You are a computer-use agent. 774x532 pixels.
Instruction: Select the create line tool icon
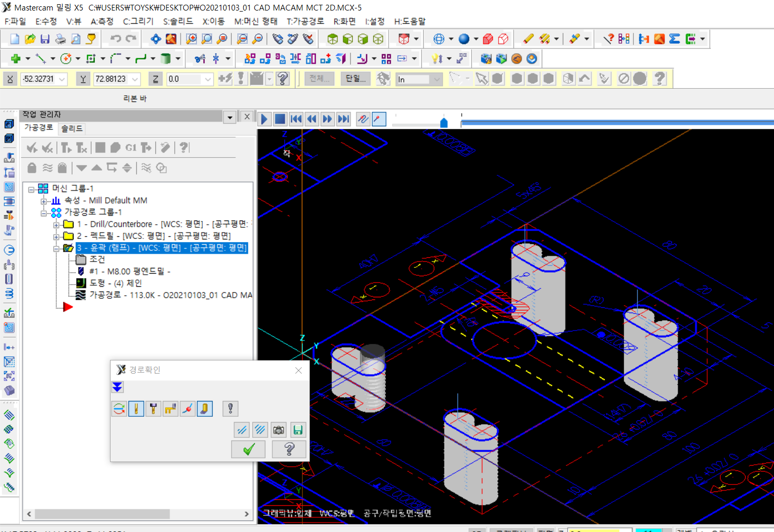pyautogui.click(x=41, y=58)
